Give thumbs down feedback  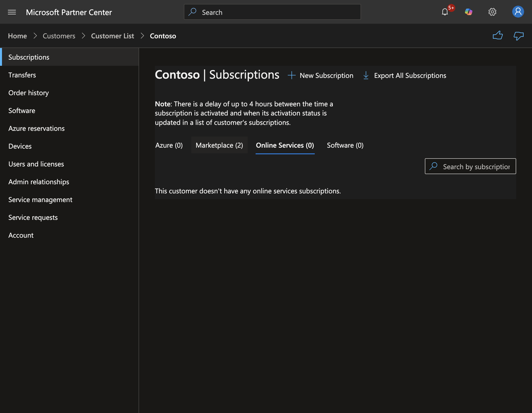[x=518, y=36]
